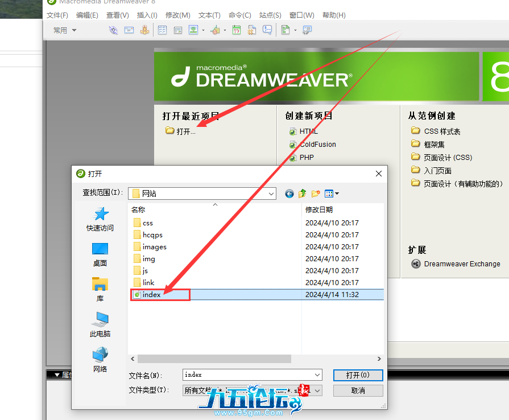
Task: Click the 取消 cancel button
Action: tap(358, 390)
